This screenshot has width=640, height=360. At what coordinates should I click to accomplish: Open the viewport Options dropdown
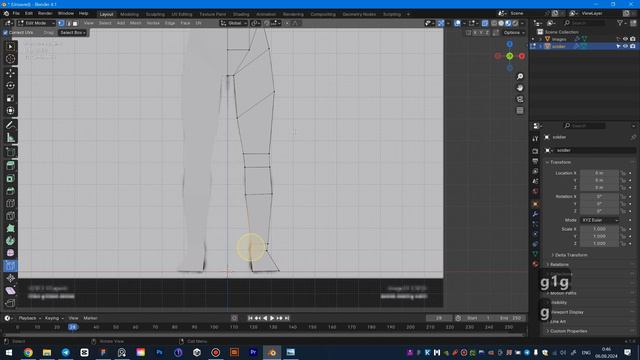tap(513, 33)
